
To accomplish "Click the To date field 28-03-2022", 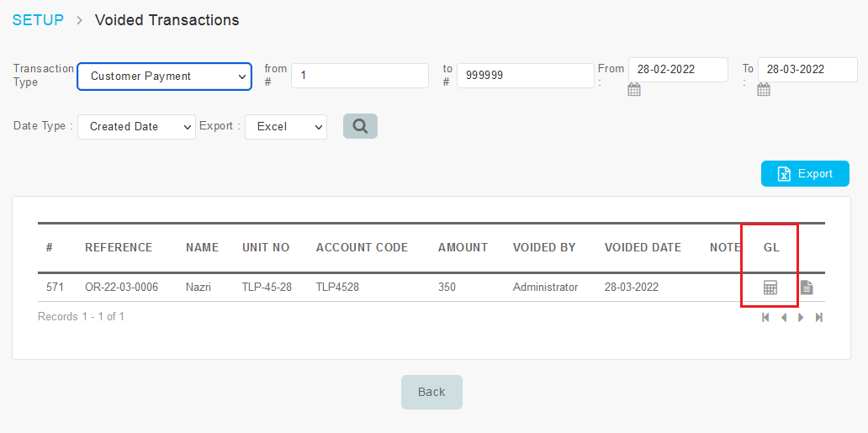I will [x=807, y=70].
